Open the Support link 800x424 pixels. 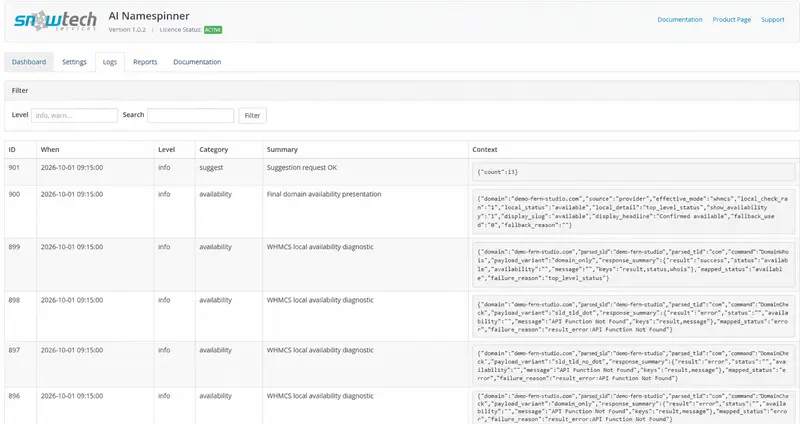772,19
